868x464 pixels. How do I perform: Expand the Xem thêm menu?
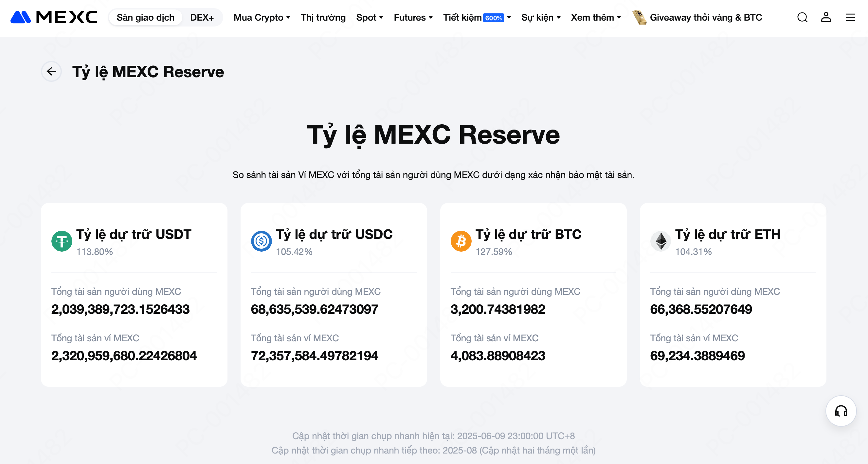(596, 17)
